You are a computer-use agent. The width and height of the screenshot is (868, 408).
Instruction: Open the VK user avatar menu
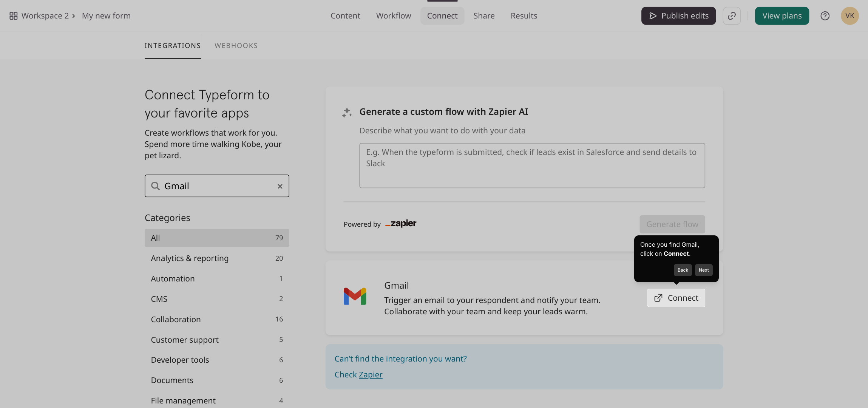pyautogui.click(x=850, y=16)
